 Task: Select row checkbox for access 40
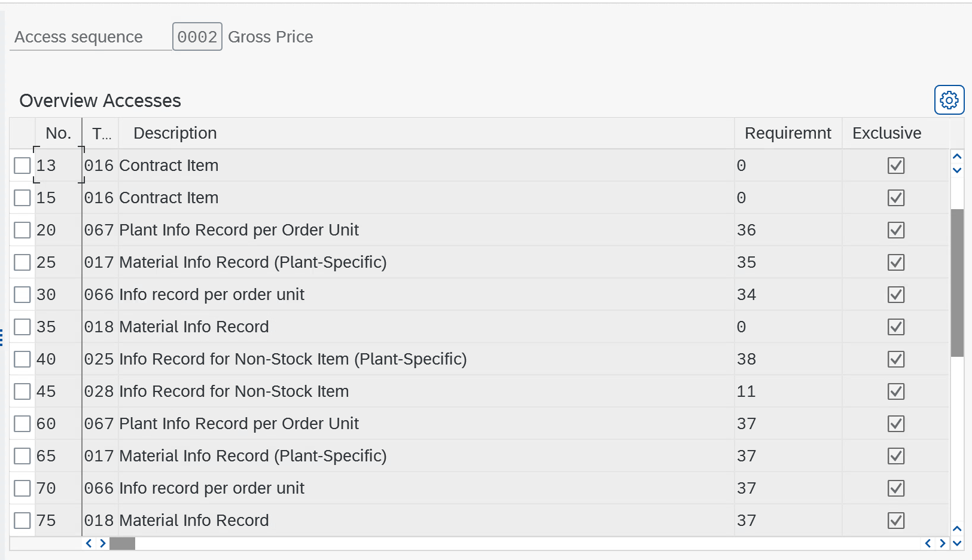[x=22, y=359]
